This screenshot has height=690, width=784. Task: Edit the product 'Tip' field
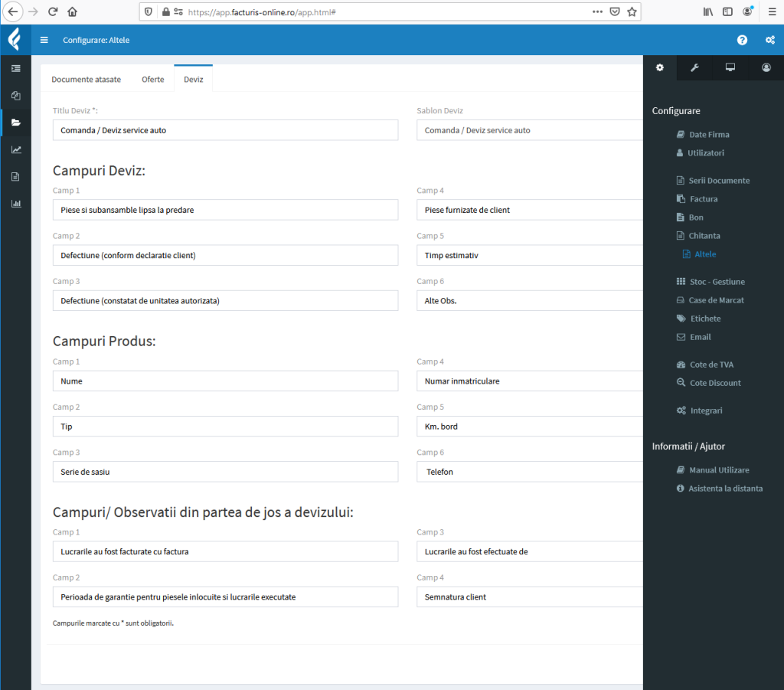coord(226,427)
